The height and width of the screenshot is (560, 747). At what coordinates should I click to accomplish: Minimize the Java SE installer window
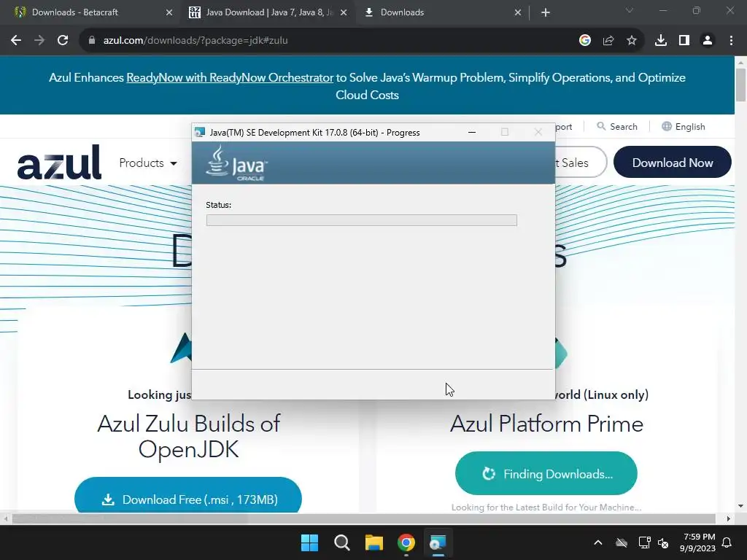click(x=472, y=133)
